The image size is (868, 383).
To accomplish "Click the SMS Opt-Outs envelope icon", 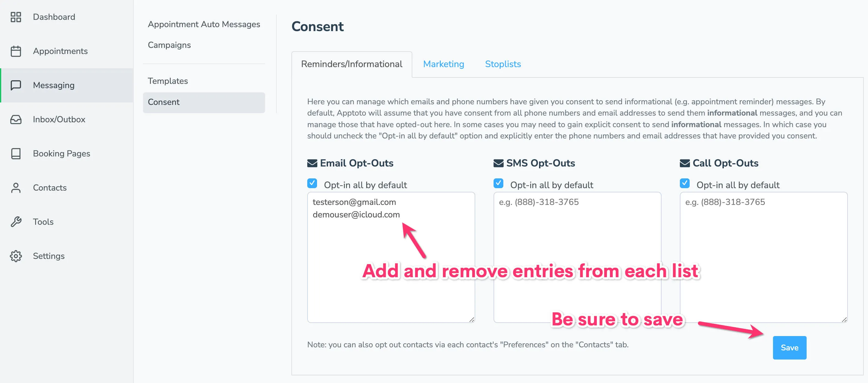I will (498, 163).
